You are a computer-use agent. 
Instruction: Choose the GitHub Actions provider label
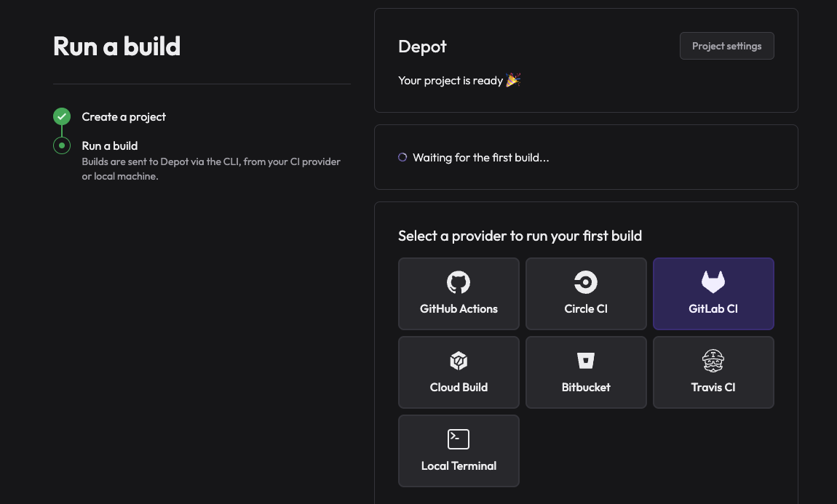click(459, 309)
